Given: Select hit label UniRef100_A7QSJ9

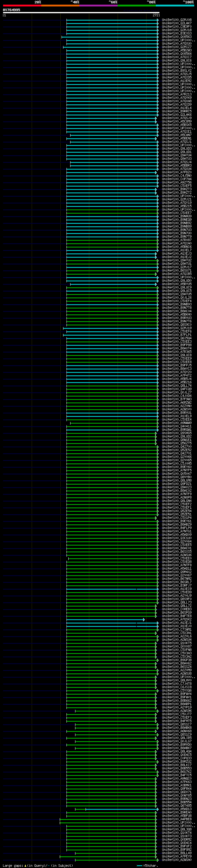Looking at the screenshot, I should [177, 118].
